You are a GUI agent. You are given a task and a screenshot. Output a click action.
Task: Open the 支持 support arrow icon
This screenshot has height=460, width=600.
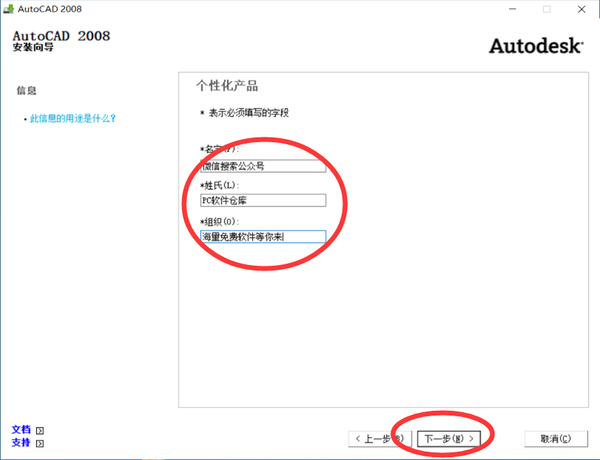pos(40,443)
